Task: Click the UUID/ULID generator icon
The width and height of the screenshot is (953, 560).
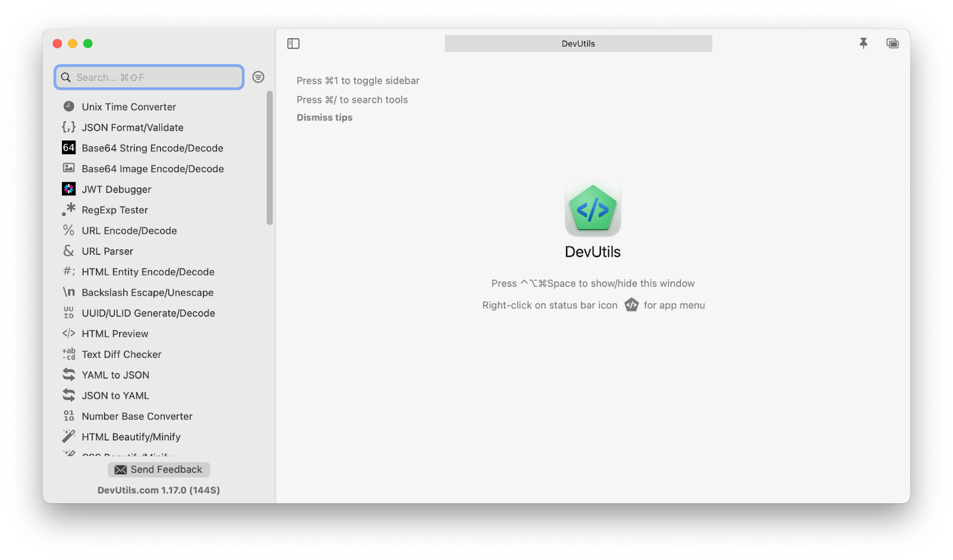Action: [x=68, y=312]
